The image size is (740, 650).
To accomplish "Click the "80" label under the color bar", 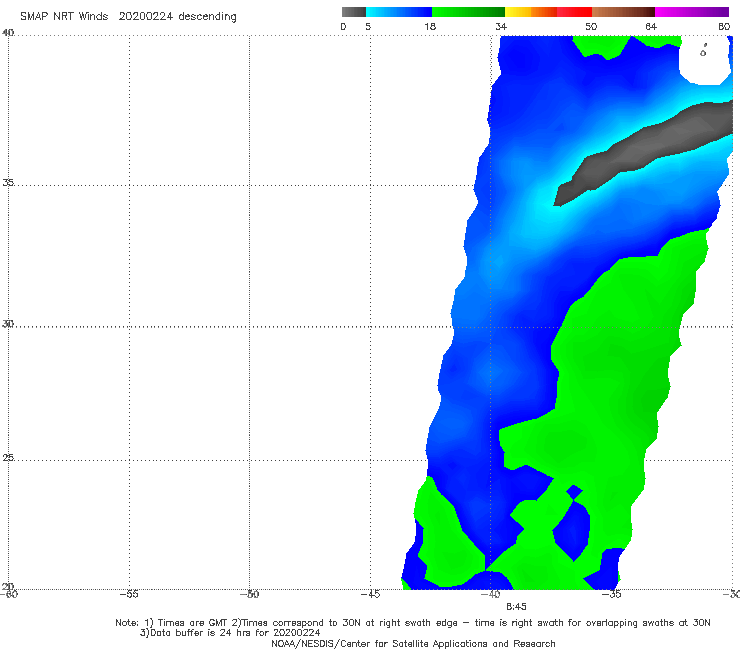I will pyautogui.click(x=724, y=27).
